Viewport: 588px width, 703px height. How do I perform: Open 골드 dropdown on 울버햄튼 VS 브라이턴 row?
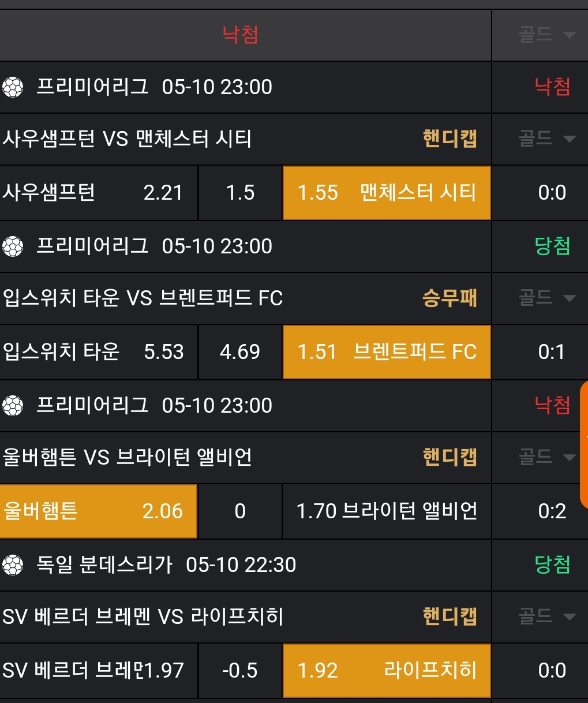(x=546, y=457)
